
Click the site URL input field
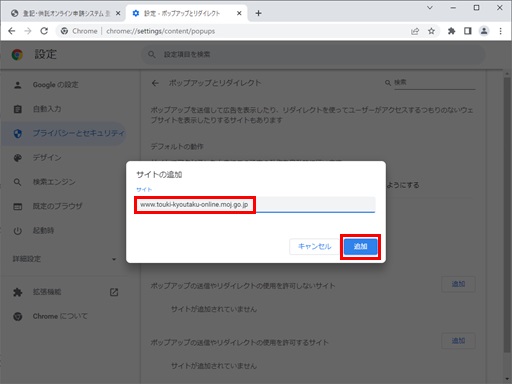point(255,205)
